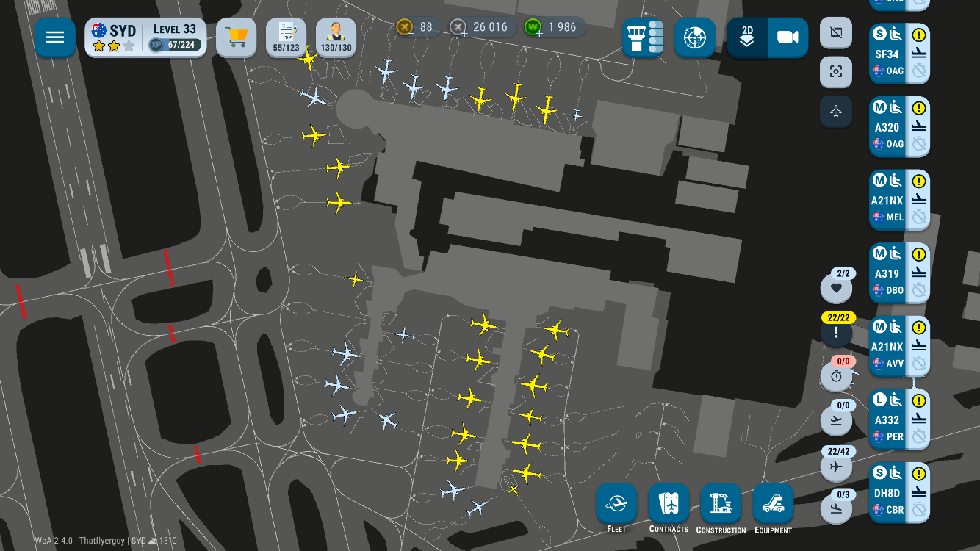The height and width of the screenshot is (551, 980).
Task: Toggle the 2D layer view
Action: click(x=747, y=37)
